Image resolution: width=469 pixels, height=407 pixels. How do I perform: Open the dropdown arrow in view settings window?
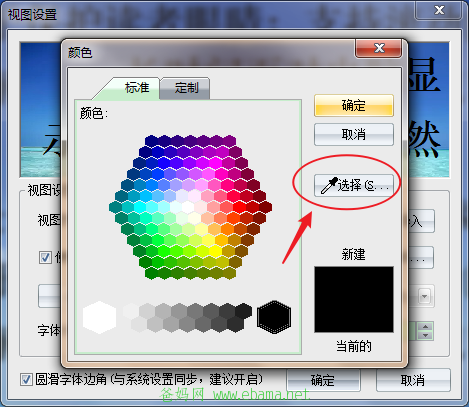click(424, 296)
